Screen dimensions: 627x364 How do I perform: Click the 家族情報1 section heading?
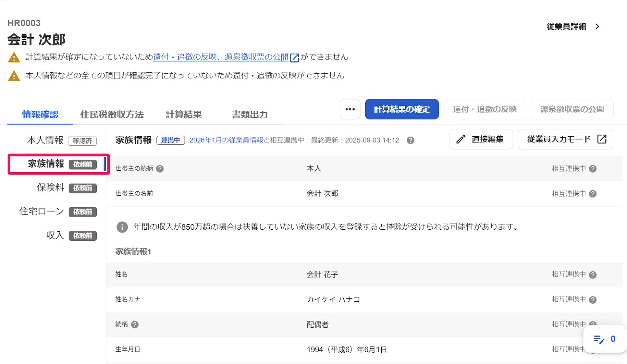pos(133,252)
